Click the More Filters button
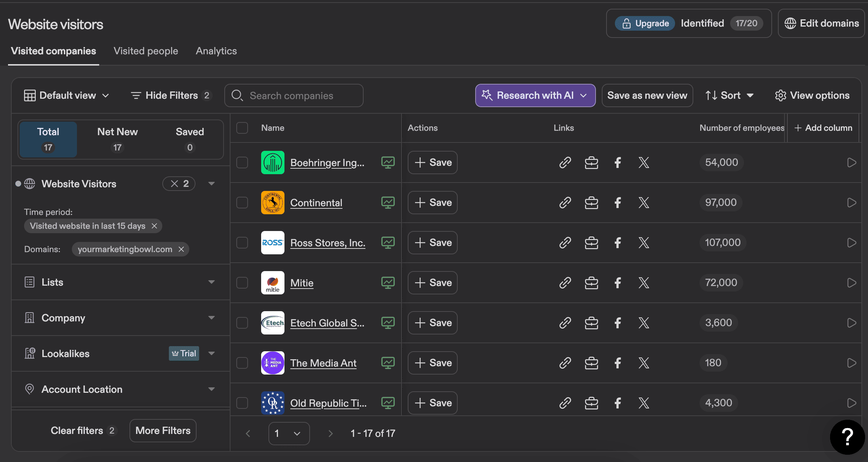 coord(163,431)
